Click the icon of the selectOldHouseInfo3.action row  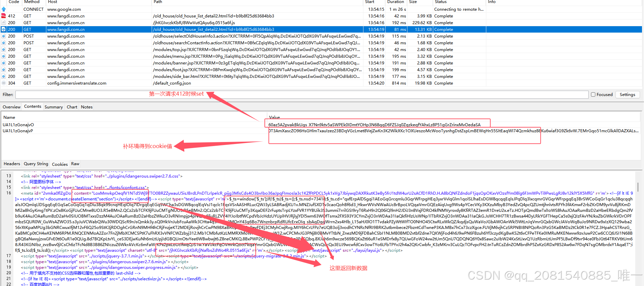click(3, 36)
